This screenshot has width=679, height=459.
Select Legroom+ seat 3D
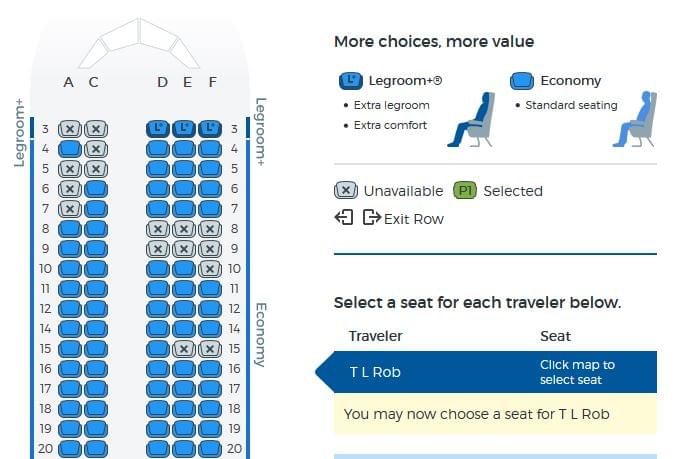pos(158,129)
